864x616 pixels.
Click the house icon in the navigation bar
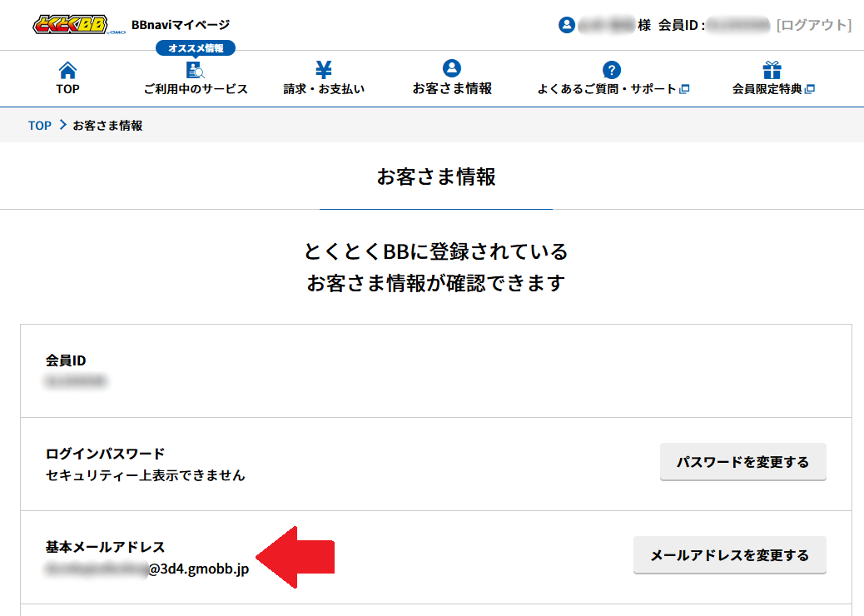tap(67, 70)
